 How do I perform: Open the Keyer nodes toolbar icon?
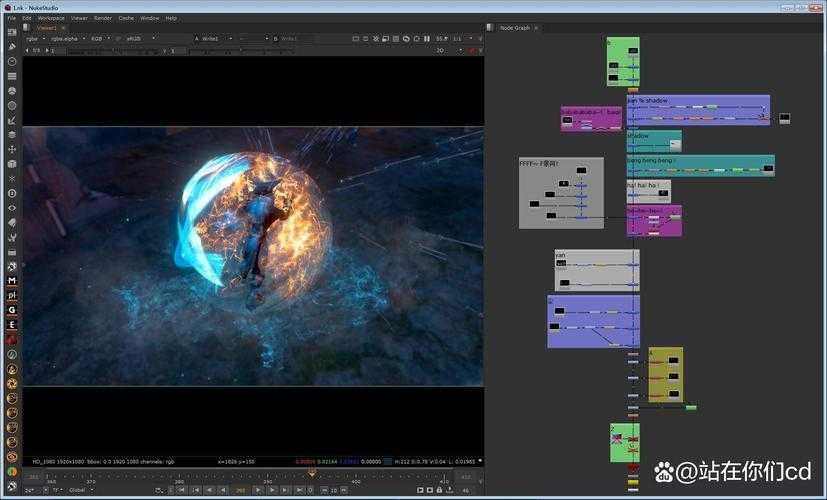tap(12, 120)
